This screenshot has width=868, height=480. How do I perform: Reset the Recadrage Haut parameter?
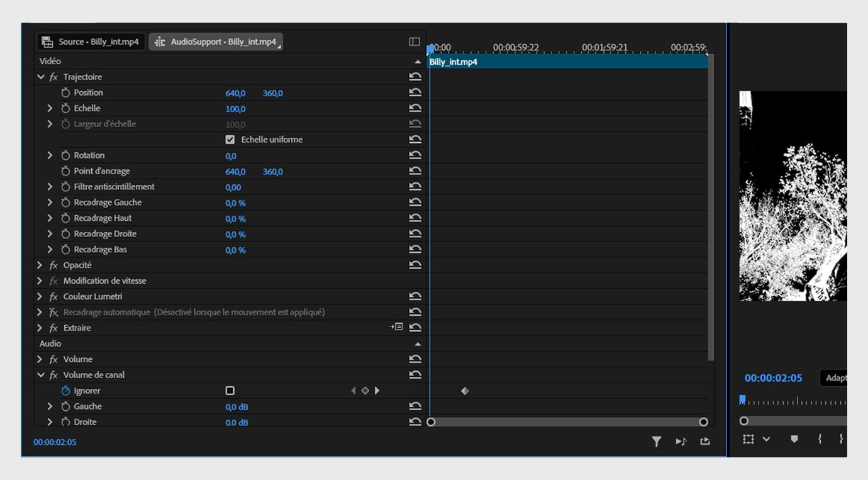point(415,218)
